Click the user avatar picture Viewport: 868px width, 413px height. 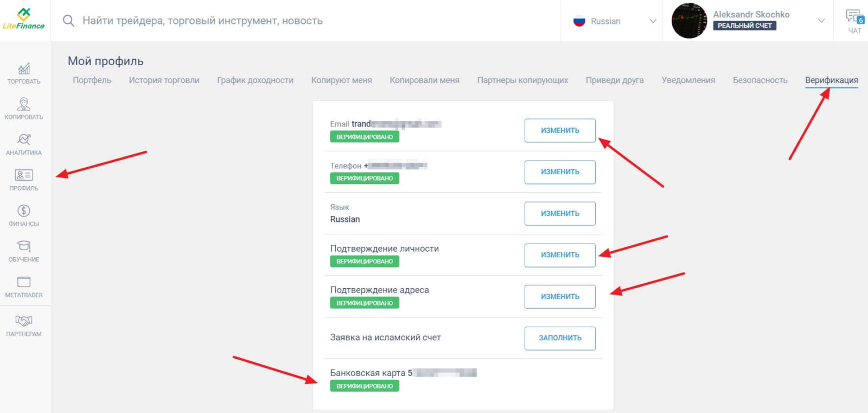tap(689, 21)
